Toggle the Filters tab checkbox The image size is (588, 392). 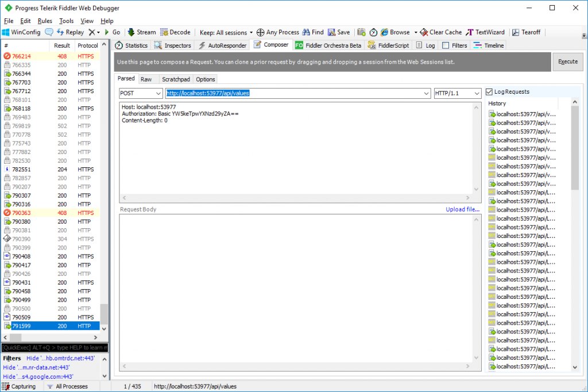446,45
